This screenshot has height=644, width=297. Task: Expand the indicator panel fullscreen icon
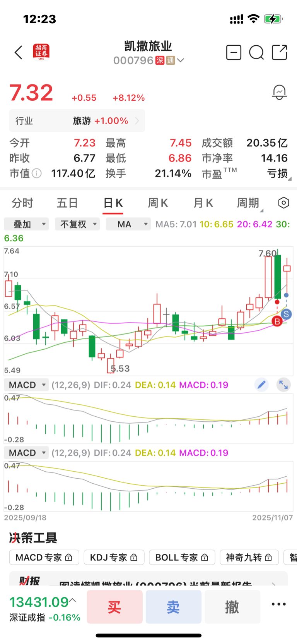pyautogui.click(x=283, y=385)
